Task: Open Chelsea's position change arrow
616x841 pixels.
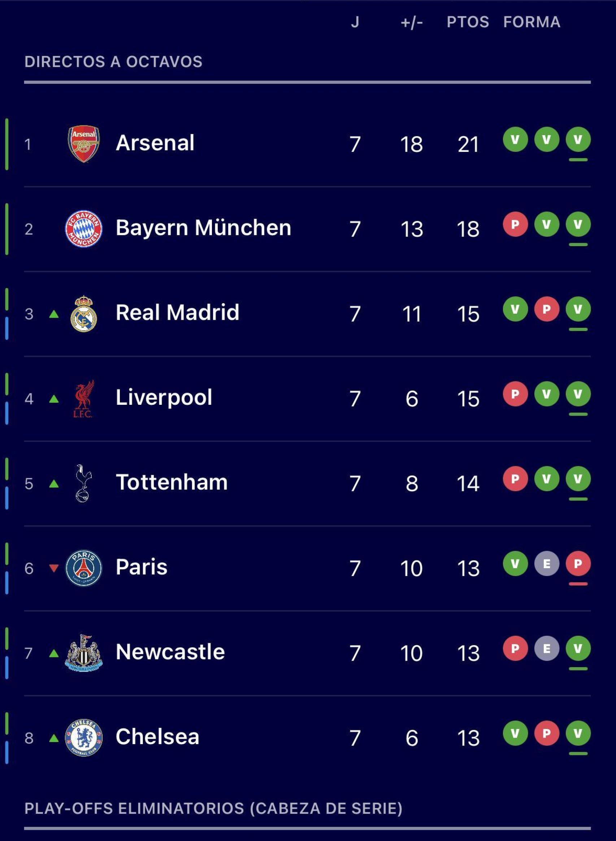Action: (54, 738)
